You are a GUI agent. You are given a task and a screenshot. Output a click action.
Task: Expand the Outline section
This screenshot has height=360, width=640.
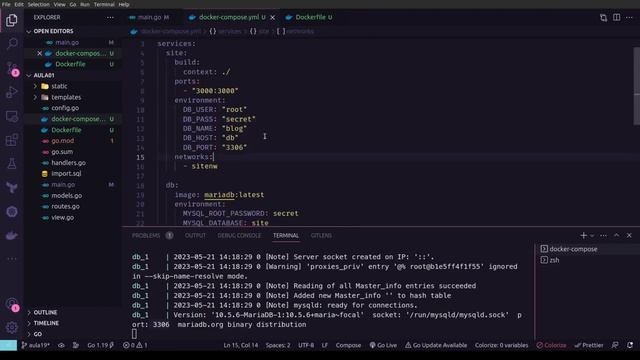[45, 312]
